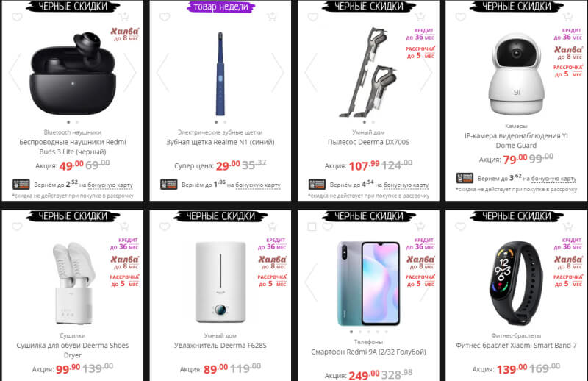Image resolution: width=588 pixels, height=381 pixels.
Task: Show next image of Redmi Buds earphones
Action: (130, 72)
